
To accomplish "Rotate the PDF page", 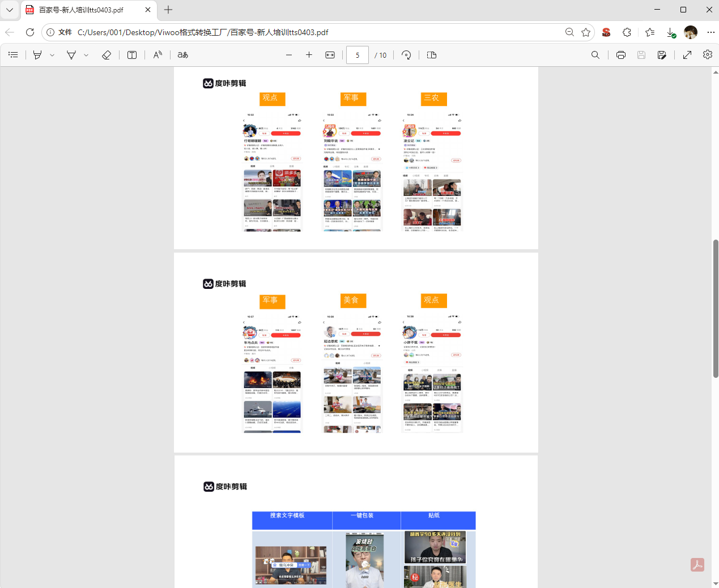I will point(406,55).
